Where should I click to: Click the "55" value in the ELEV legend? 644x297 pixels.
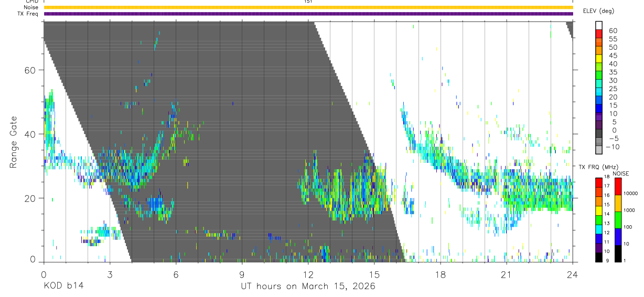coord(613,39)
